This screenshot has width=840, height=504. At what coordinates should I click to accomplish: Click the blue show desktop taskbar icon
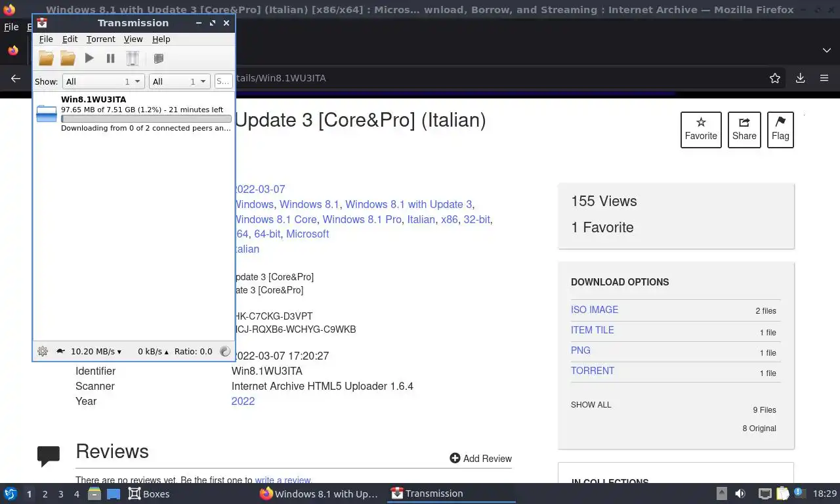coord(113,493)
